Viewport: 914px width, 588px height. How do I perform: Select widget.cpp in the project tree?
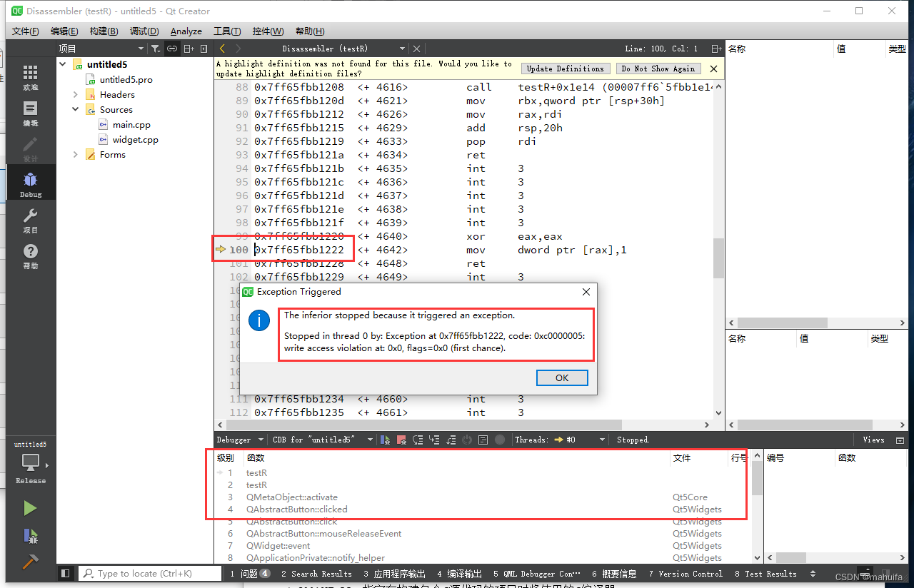[135, 139]
